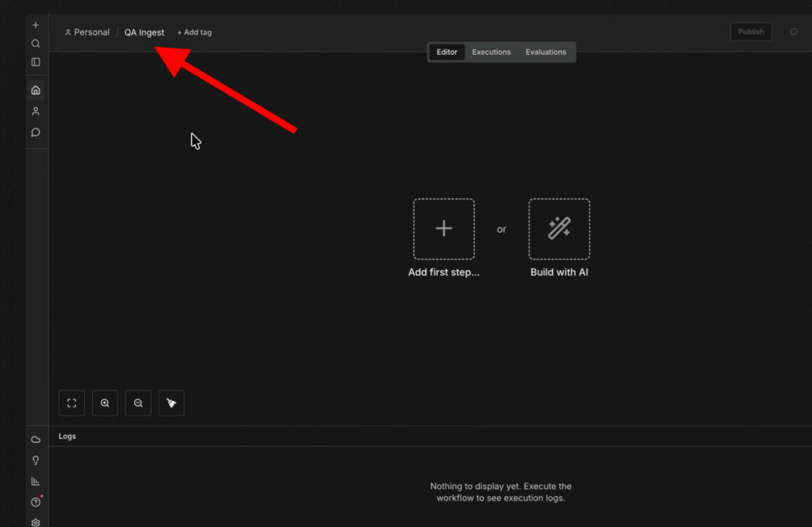Fit the canvas to view
Viewport: 812px width, 527px height.
coord(71,403)
